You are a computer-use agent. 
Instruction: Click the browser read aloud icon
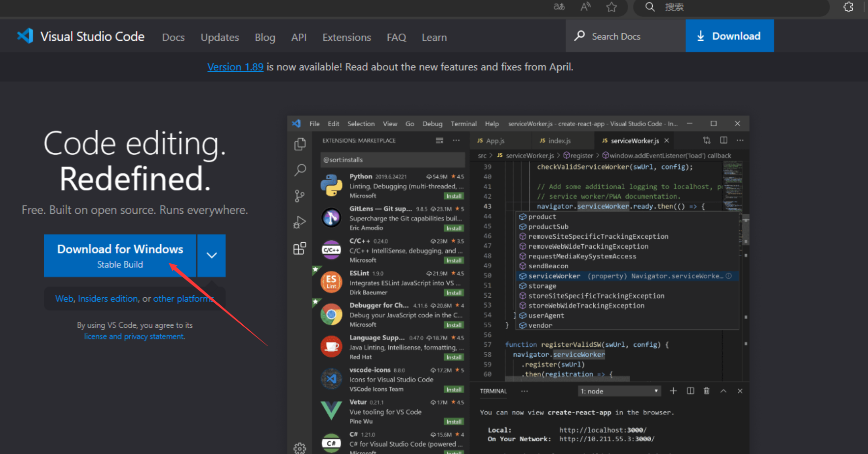585,7
